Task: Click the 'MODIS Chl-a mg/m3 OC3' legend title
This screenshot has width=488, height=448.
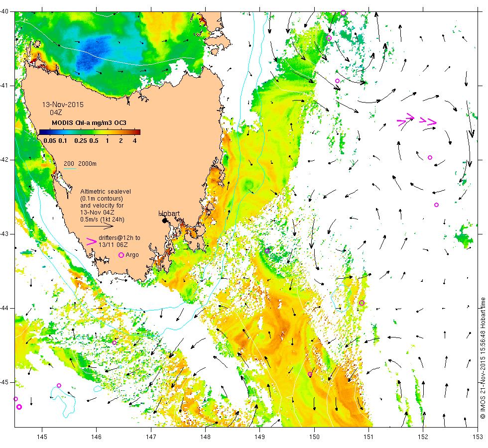Action: tap(89, 123)
